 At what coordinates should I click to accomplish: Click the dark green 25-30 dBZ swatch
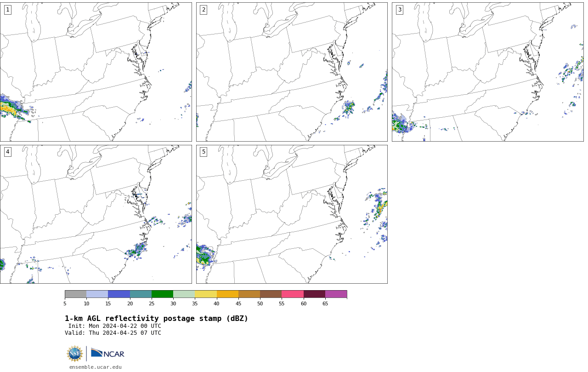click(162, 294)
